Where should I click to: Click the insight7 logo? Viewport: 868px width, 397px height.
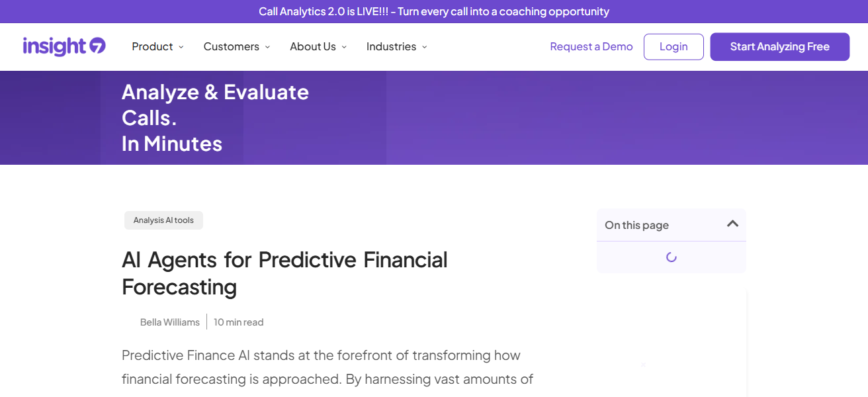[x=64, y=46]
